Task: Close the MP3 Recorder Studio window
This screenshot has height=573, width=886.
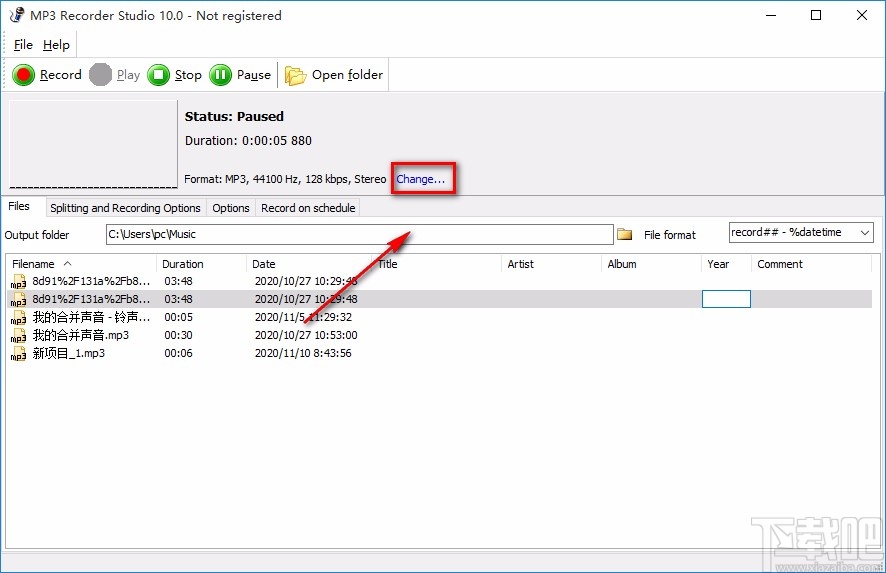Action: click(862, 15)
